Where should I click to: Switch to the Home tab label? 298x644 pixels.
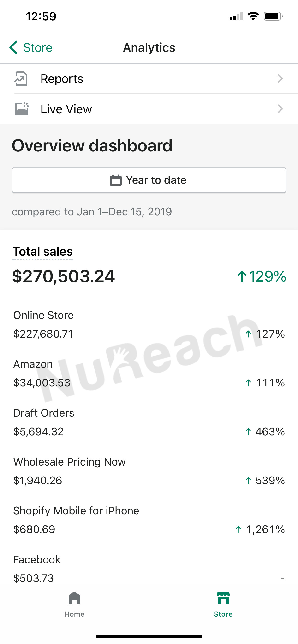point(74,614)
